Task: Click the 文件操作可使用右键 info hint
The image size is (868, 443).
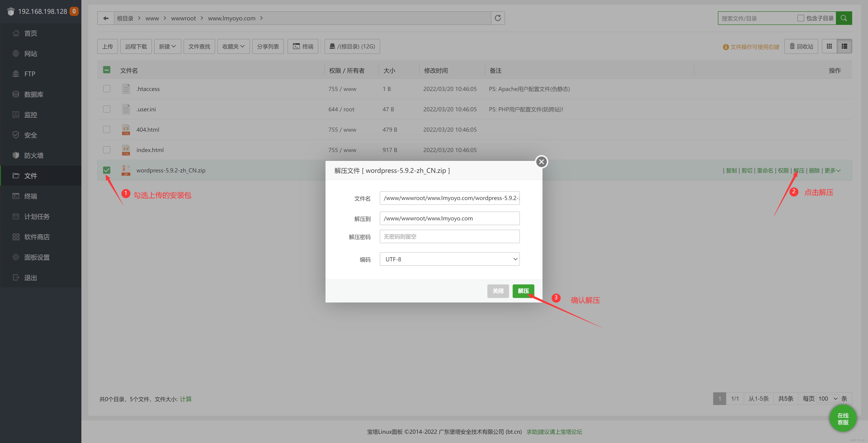Action: 751,47
